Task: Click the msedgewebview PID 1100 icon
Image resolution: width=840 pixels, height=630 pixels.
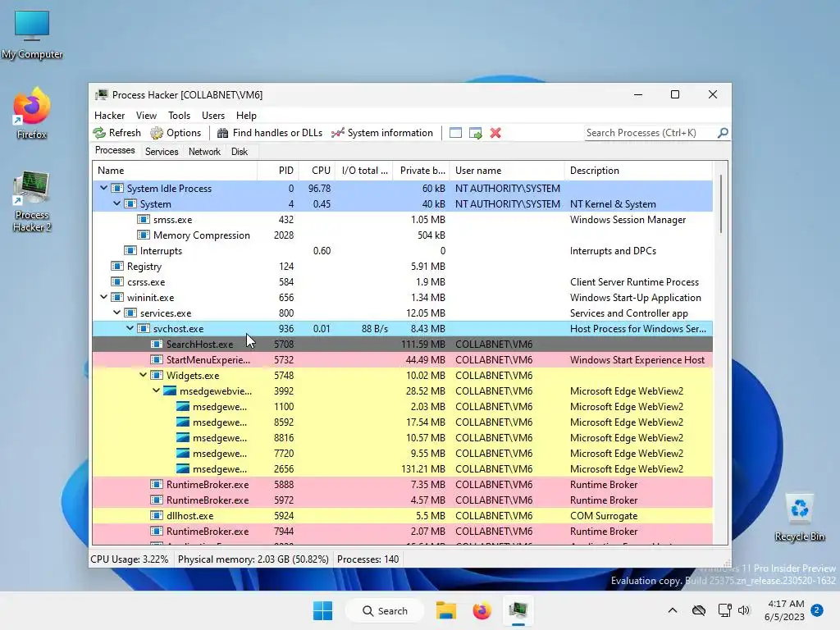Action: (x=183, y=406)
